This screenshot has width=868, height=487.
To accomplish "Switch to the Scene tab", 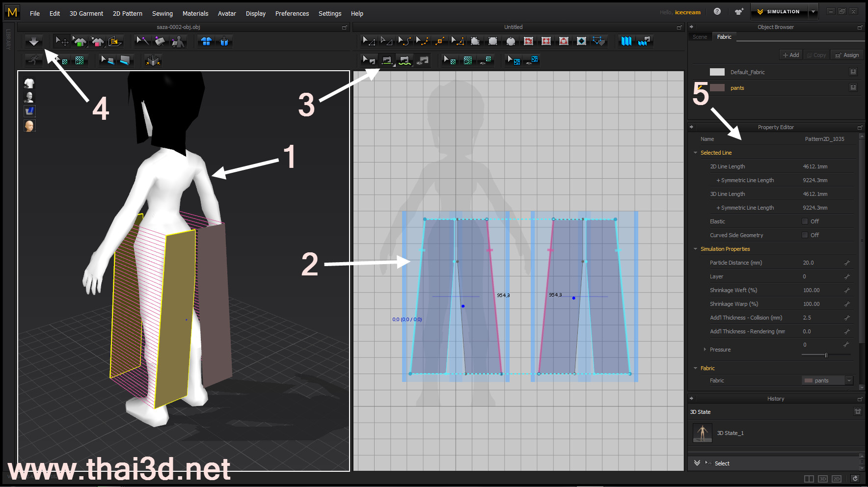I will point(700,37).
